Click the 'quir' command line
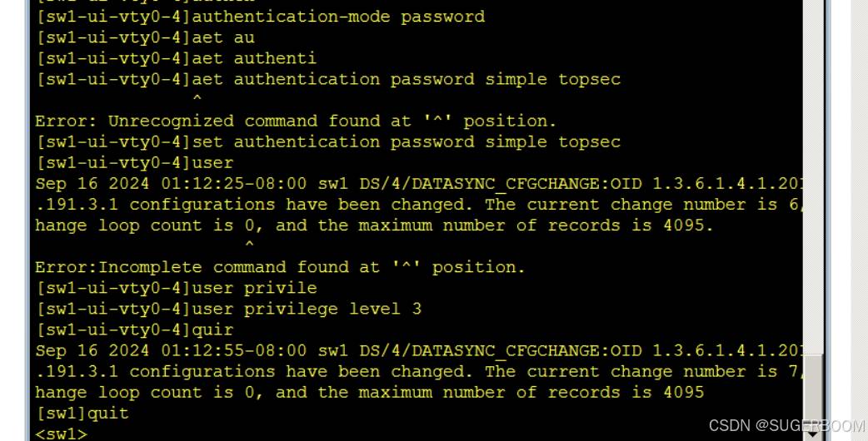 (135, 330)
